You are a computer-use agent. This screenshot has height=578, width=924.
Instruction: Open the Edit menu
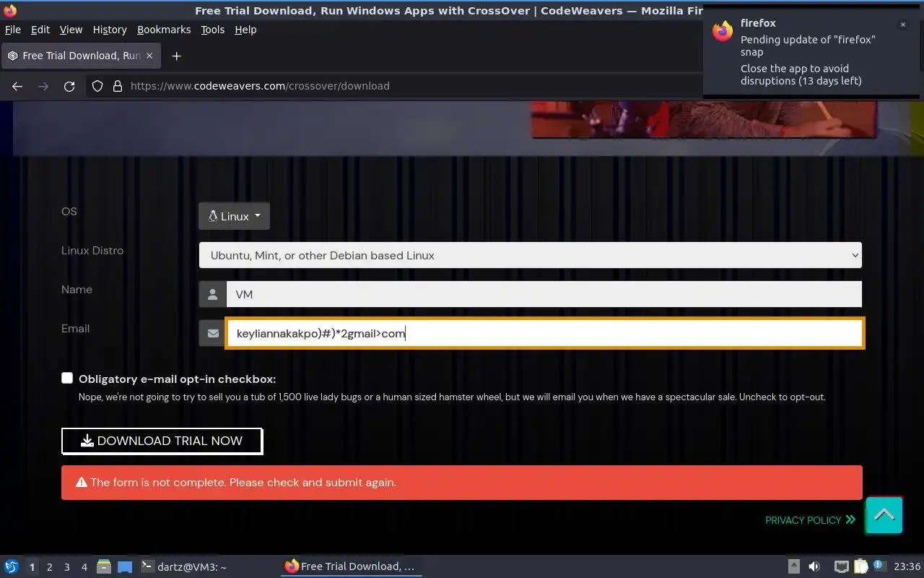pyautogui.click(x=40, y=30)
